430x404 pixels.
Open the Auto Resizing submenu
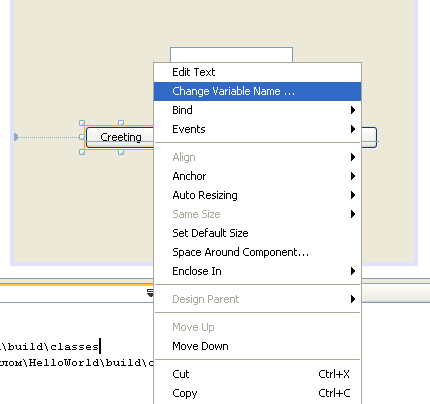click(x=257, y=195)
